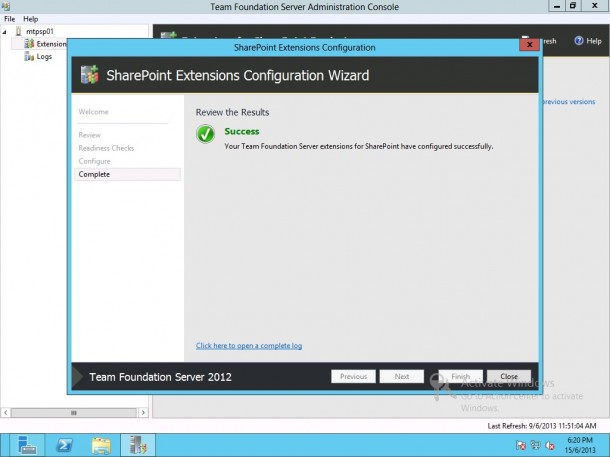Switch to TFS Administration Console taskbar icon
The image size is (610, 457).
point(138,445)
